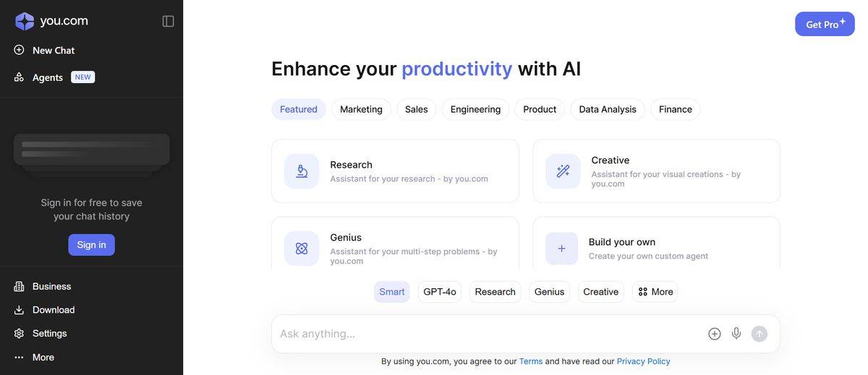Open the More modes dropdown
The image size is (868, 375).
coord(655,292)
